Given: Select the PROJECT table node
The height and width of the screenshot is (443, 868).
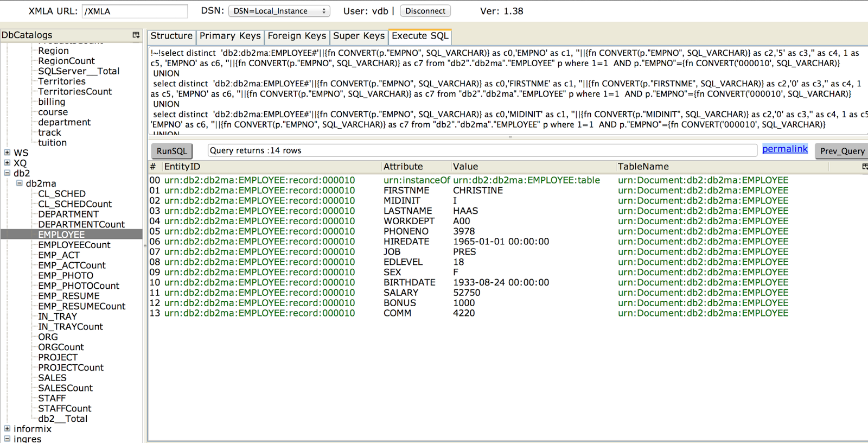Looking at the screenshot, I should click(x=58, y=357).
